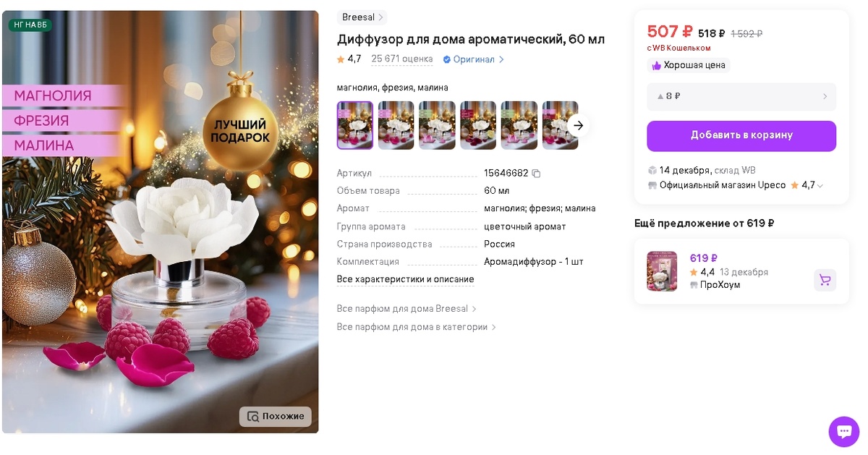Click the Оригинал verified badge icon

tap(446, 59)
